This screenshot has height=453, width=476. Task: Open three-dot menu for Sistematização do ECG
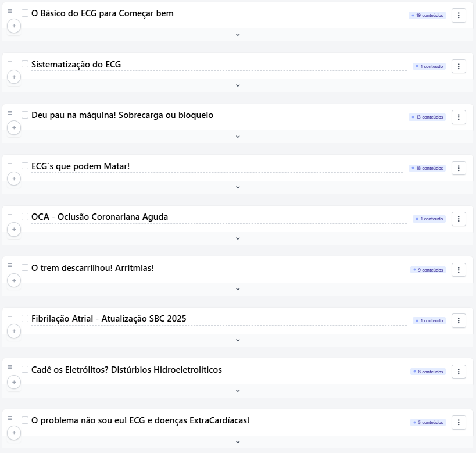click(459, 66)
